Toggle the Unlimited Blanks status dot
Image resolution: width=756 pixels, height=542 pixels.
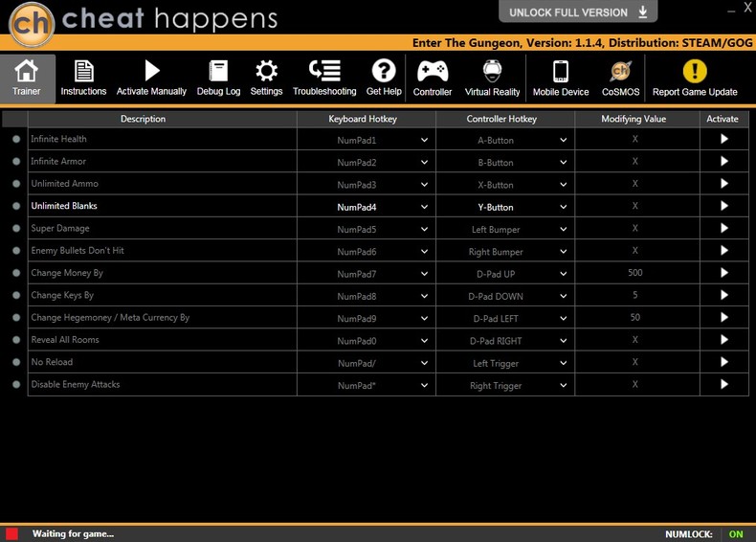(16, 206)
